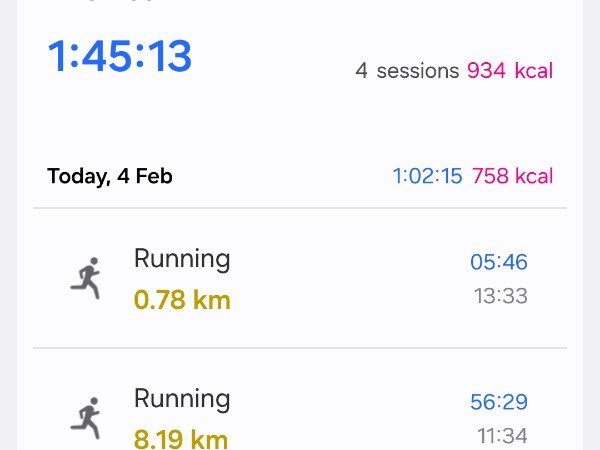Tap the runner icon beside 0.78 km
This screenshot has width=600, height=450.
click(x=87, y=278)
